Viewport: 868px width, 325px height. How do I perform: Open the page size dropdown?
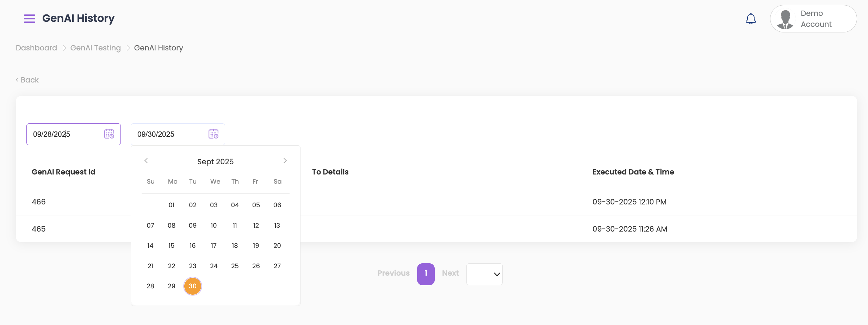(x=484, y=274)
